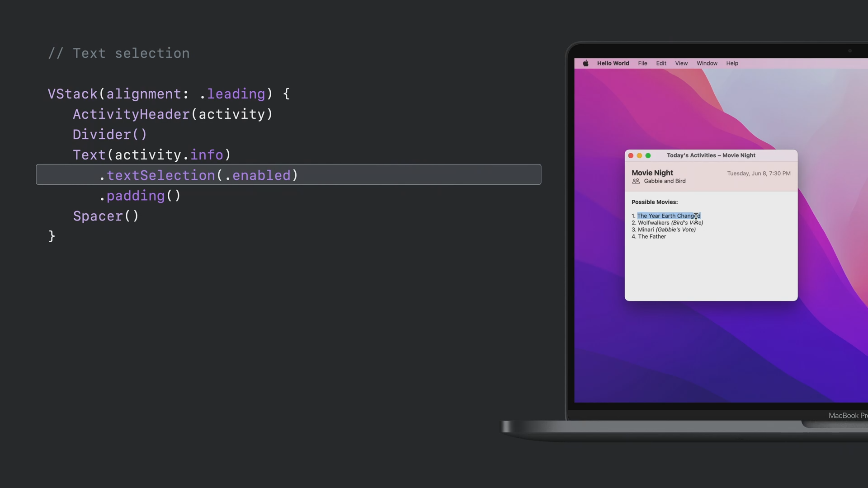Image resolution: width=868 pixels, height=488 pixels.
Task: Click the highlighted .textSelection(.enabled) code line
Action: (x=199, y=175)
